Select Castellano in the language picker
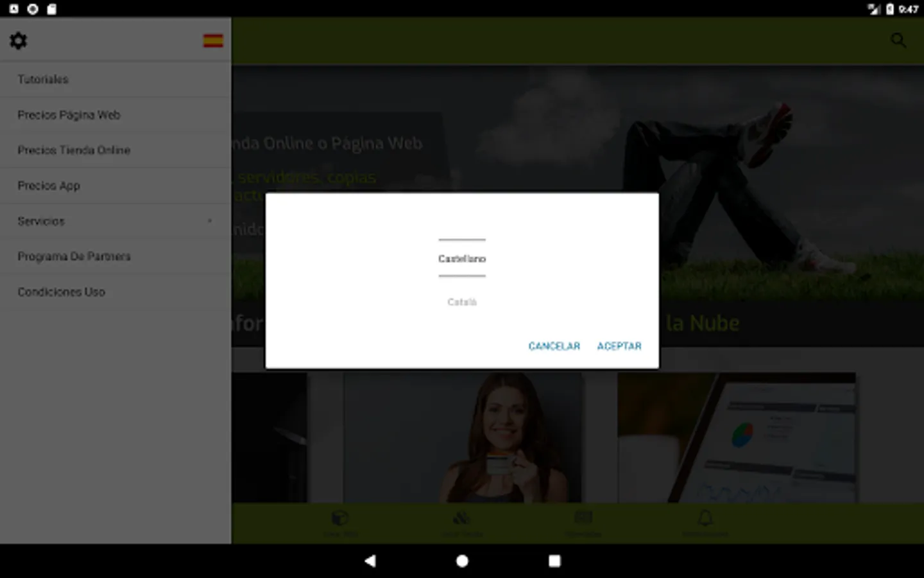 [462, 259]
